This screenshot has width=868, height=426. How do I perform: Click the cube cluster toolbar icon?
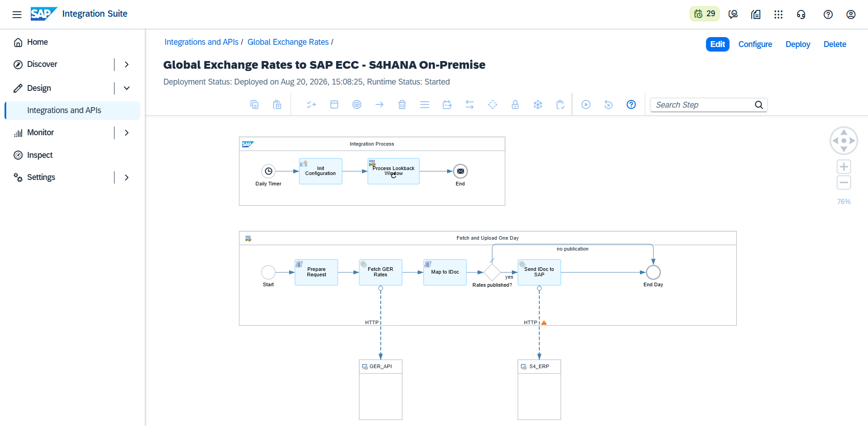pyautogui.click(x=538, y=104)
